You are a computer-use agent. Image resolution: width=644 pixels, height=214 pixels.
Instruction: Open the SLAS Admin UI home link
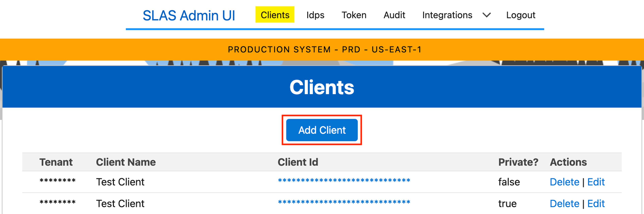coord(189,15)
